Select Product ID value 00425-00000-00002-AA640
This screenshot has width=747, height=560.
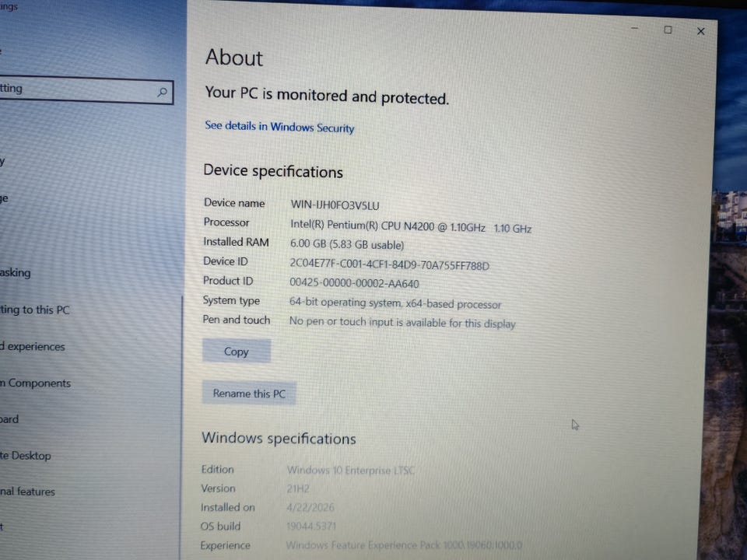355,283
